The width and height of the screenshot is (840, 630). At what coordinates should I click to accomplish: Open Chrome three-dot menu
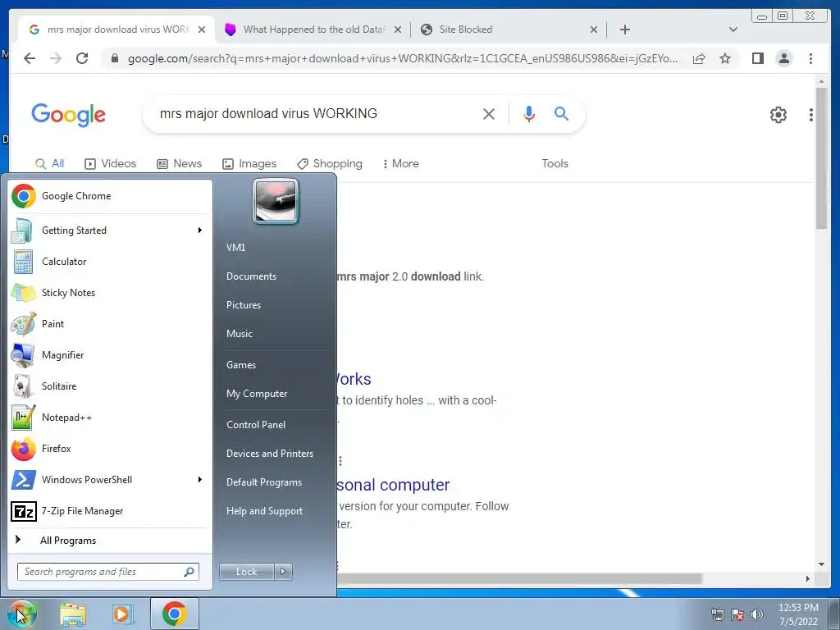click(810, 58)
